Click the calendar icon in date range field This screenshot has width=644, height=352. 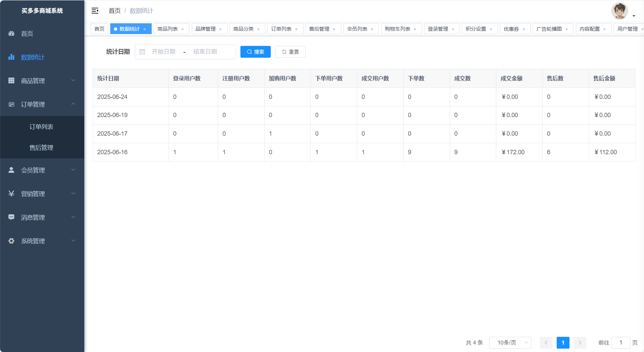(x=142, y=52)
